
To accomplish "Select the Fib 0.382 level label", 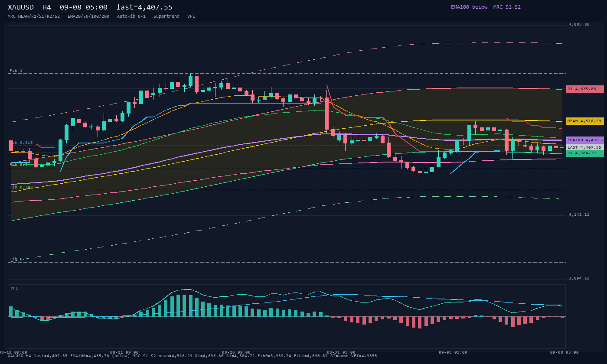I will tap(21, 187).
